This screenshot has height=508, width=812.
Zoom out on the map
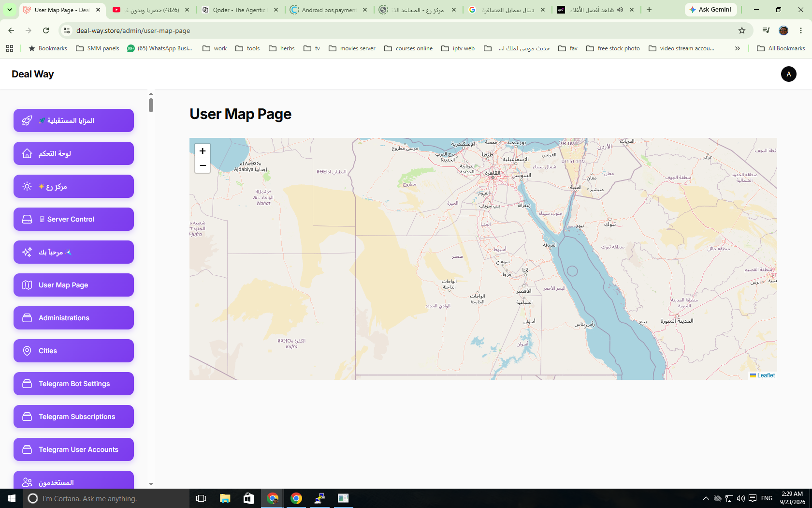tap(203, 165)
